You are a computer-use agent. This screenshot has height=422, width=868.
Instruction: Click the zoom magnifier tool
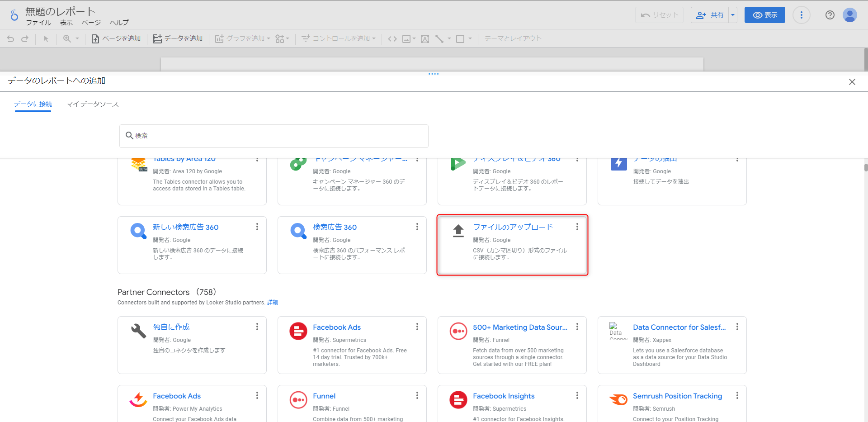(67, 39)
